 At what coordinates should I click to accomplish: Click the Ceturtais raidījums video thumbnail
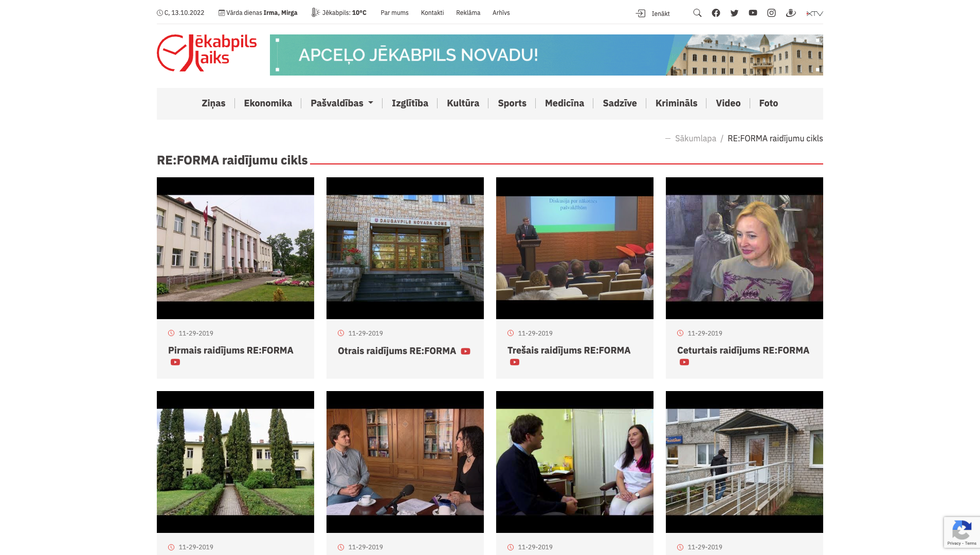[744, 248]
